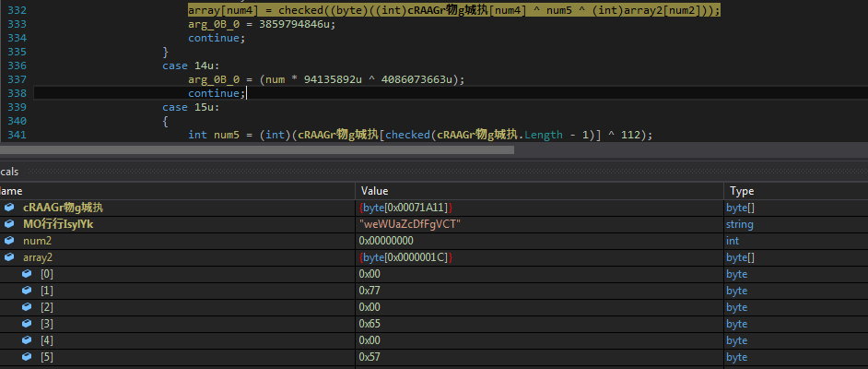Click line number 341 in the gutter
This screenshot has width=868, height=369.
tap(16, 135)
